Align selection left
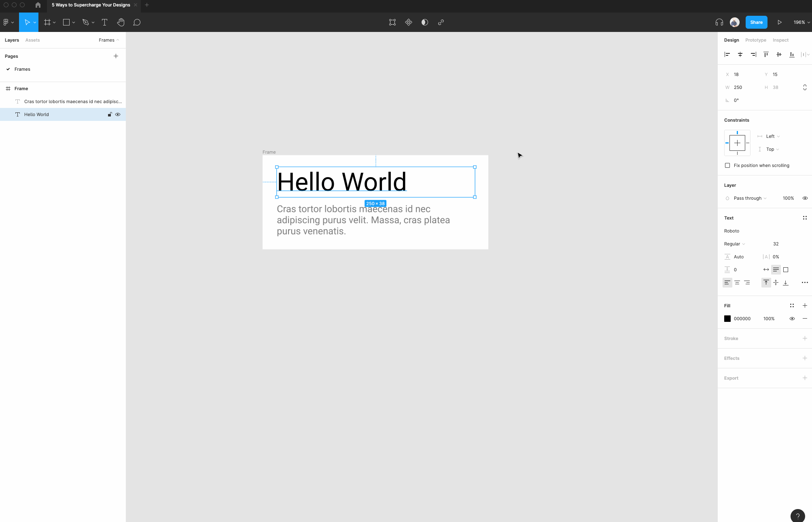 [x=727, y=54]
